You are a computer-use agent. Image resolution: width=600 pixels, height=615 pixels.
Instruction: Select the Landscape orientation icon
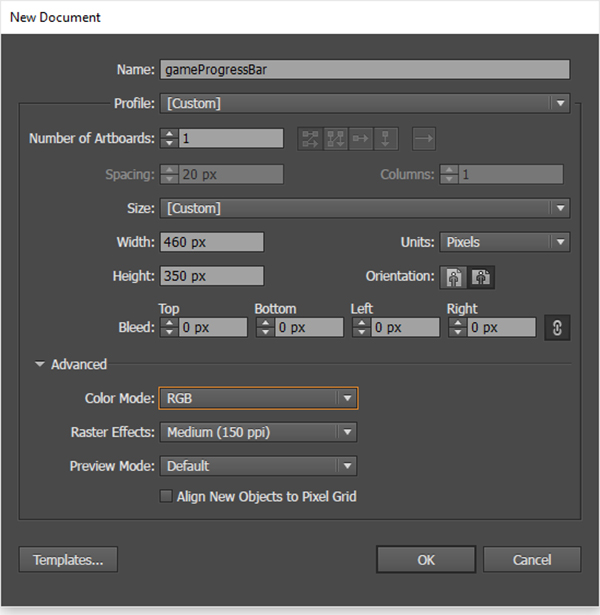(x=481, y=277)
